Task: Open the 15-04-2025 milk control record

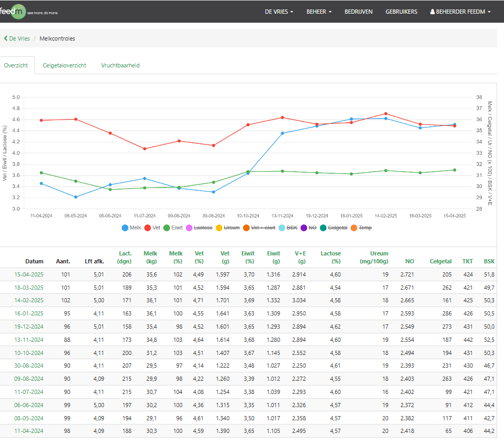Action: [x=29, y=274]
